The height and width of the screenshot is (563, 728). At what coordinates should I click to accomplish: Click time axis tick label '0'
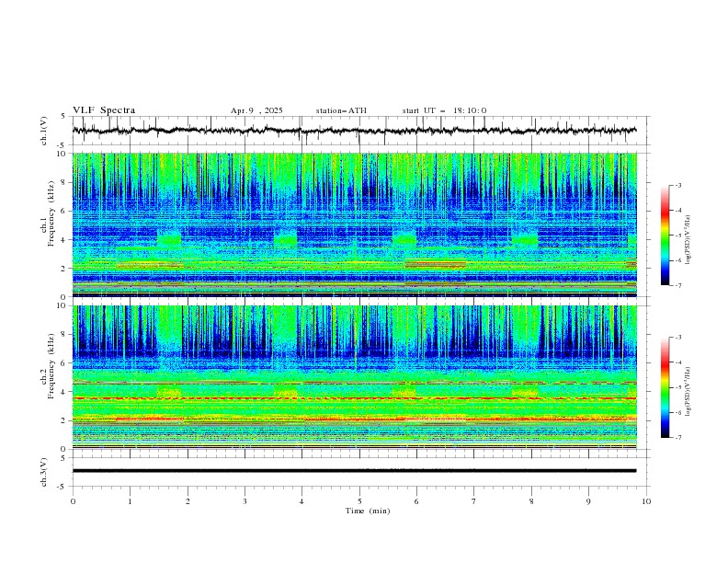coord(73,501)
